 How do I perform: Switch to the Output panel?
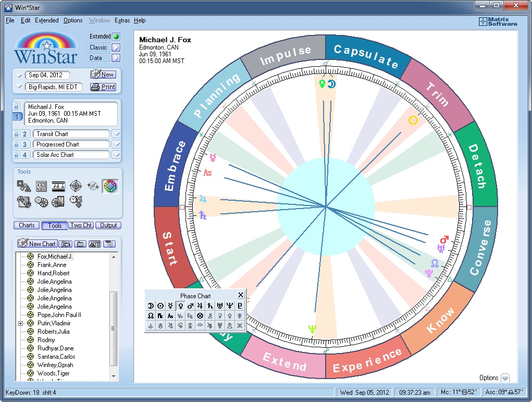pos(108,225)
